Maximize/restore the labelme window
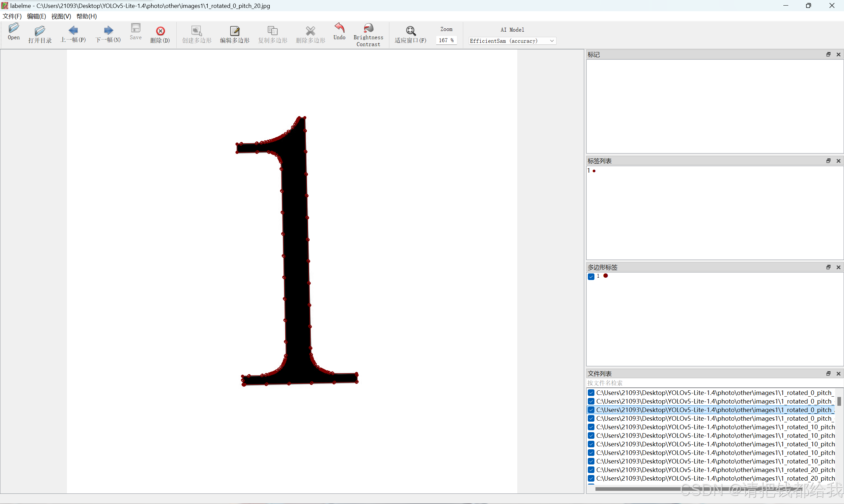 (x=808, y=5)
